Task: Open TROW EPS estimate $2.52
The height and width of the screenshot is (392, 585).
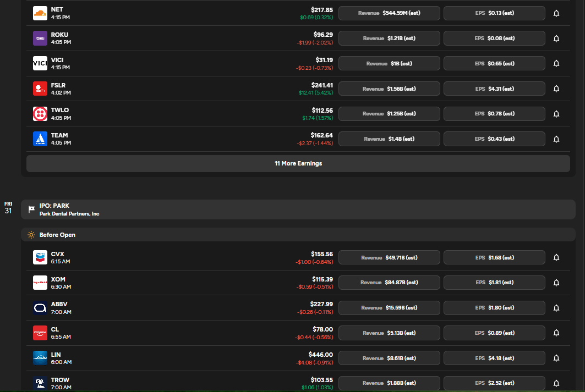Action: pos(494,383)
